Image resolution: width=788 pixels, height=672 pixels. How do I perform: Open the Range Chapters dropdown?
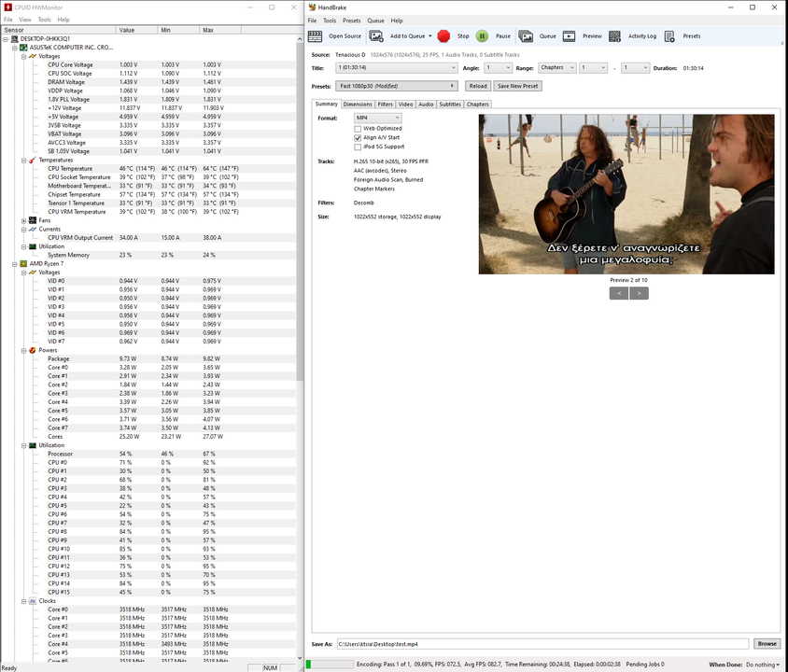556,68
